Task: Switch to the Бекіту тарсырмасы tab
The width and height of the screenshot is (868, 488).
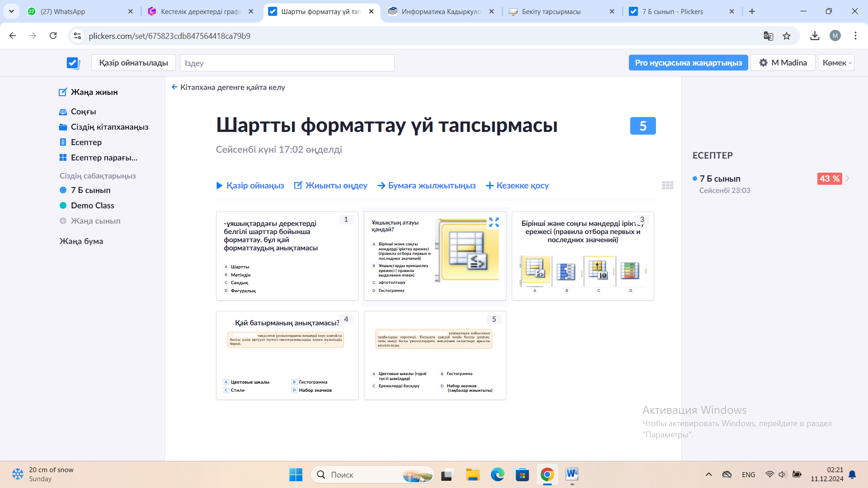Action: pyautogui.click(x=551, y=12)
